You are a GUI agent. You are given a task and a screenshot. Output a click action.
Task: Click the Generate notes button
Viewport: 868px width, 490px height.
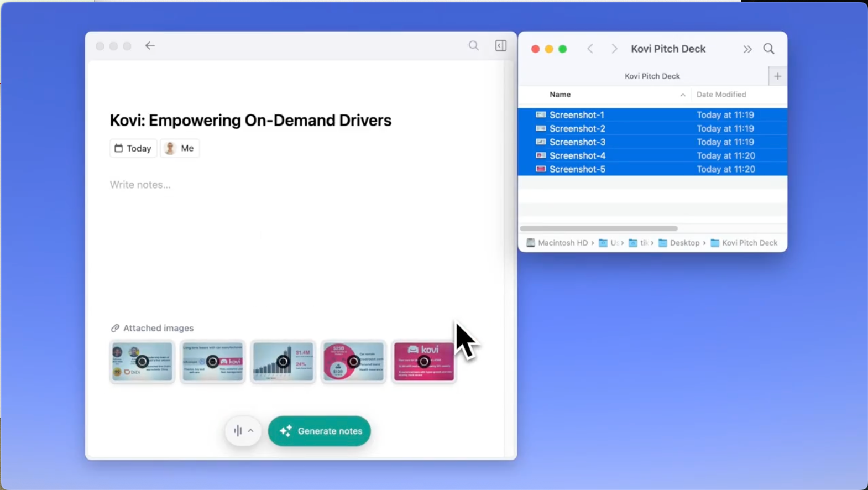coord(320,431)
